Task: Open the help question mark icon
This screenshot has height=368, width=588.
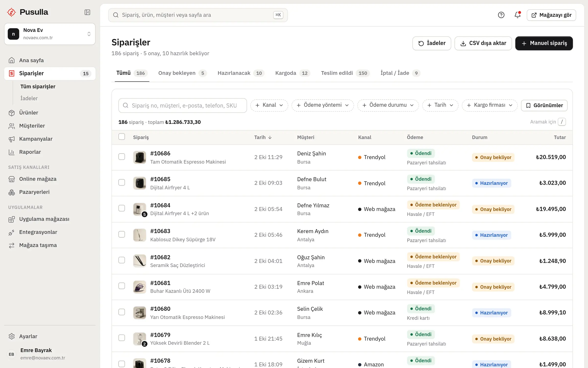Action: (501, 15)
